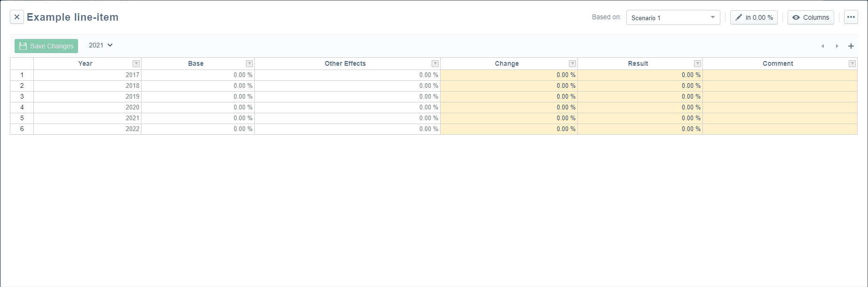The image size is (868, 287).
Task: Open the Comment column filter icon
Action: click(852, 64)
